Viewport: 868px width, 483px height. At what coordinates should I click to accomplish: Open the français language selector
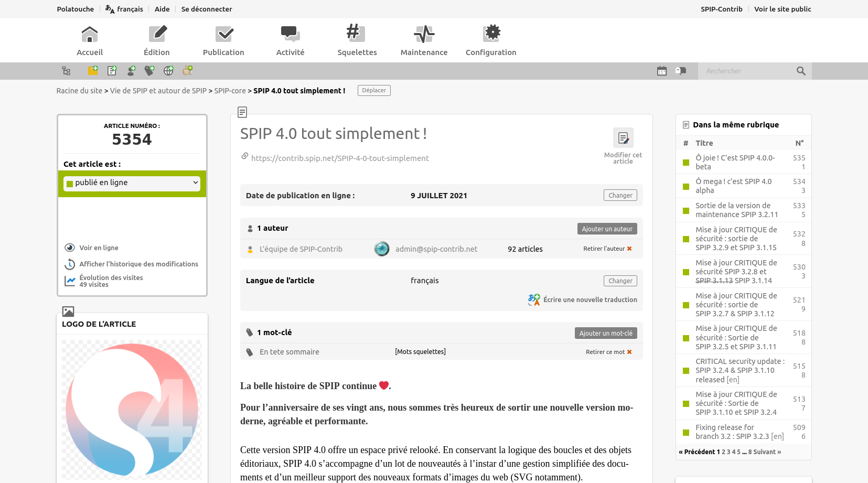point(124,9)
